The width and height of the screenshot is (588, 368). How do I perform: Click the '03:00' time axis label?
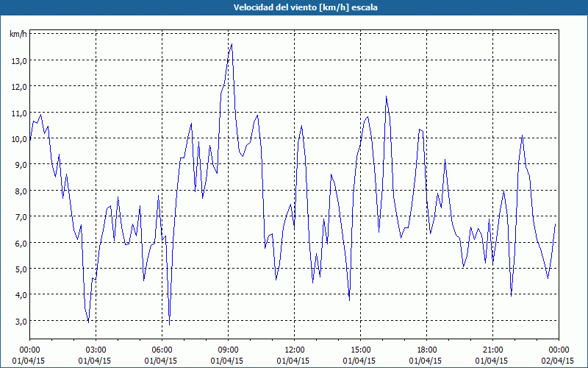(x=96, y=350)
